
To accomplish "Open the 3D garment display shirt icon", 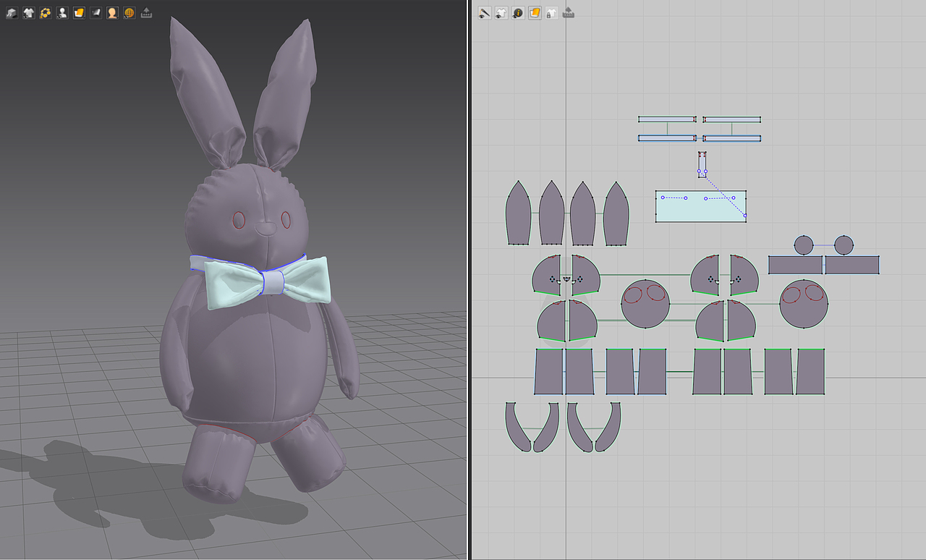I will [28, 13].
